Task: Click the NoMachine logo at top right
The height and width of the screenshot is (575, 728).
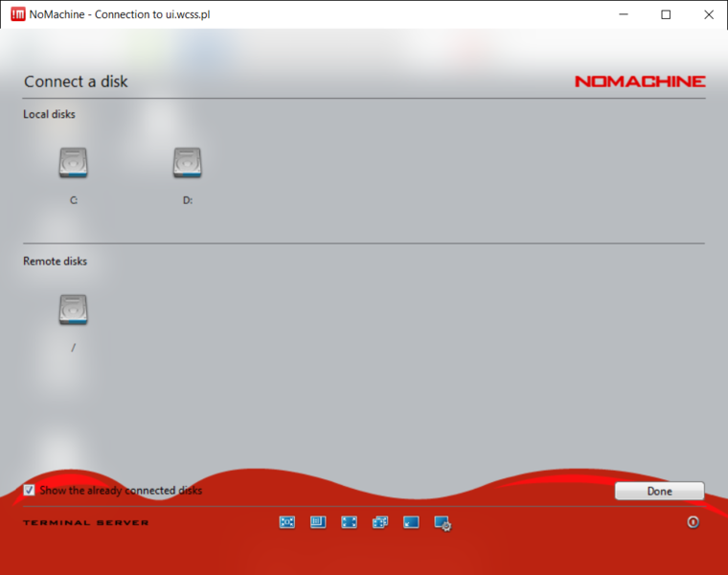Action: 640,81
